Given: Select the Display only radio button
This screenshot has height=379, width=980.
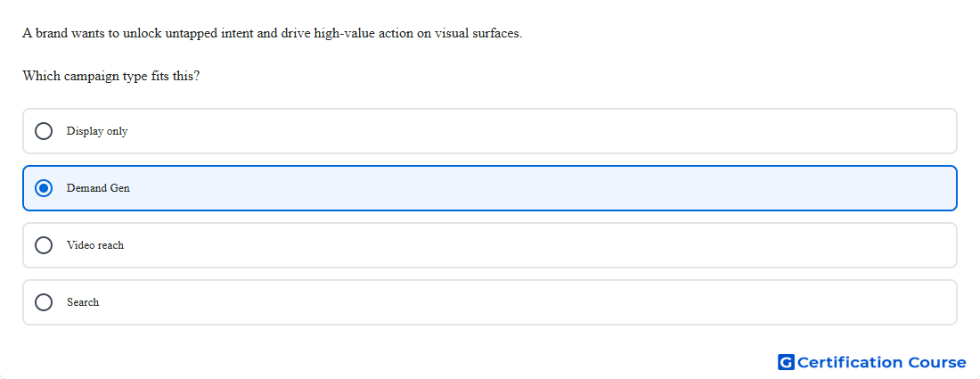Looking at the screenshot, I should (x=44, y=131).
